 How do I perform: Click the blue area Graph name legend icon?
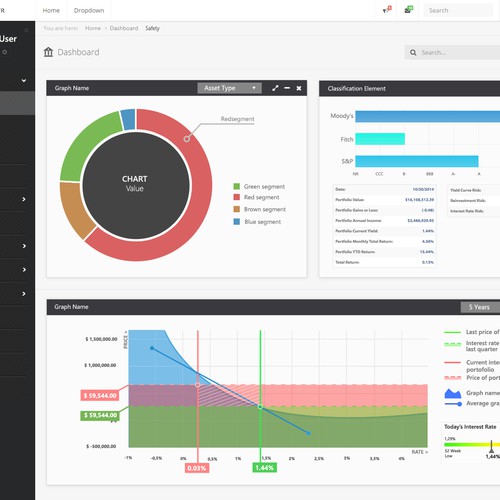(453, 393)
